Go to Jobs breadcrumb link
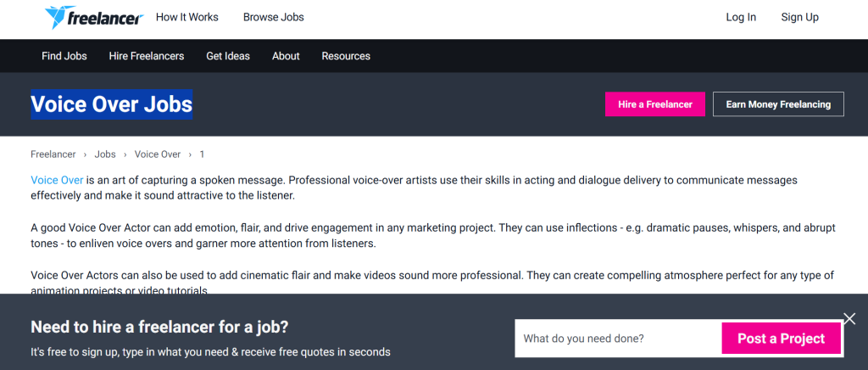 (105, 154)
